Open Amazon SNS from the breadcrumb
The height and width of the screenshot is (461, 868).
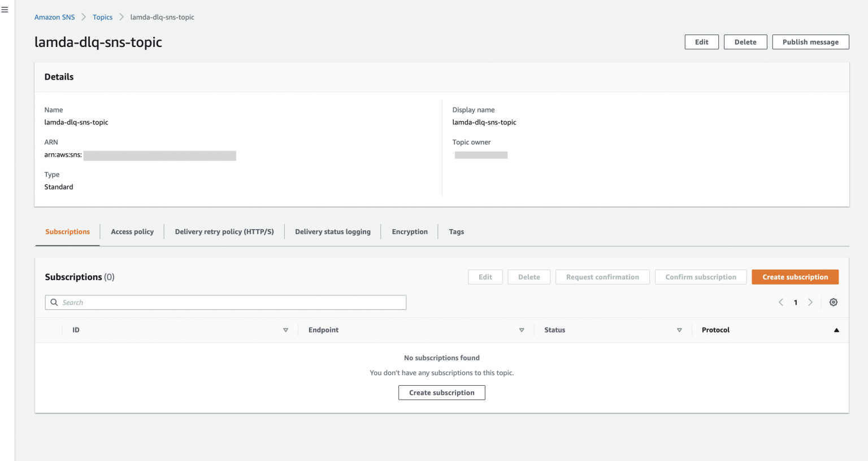pyautogui.click(x=54, y=17)
